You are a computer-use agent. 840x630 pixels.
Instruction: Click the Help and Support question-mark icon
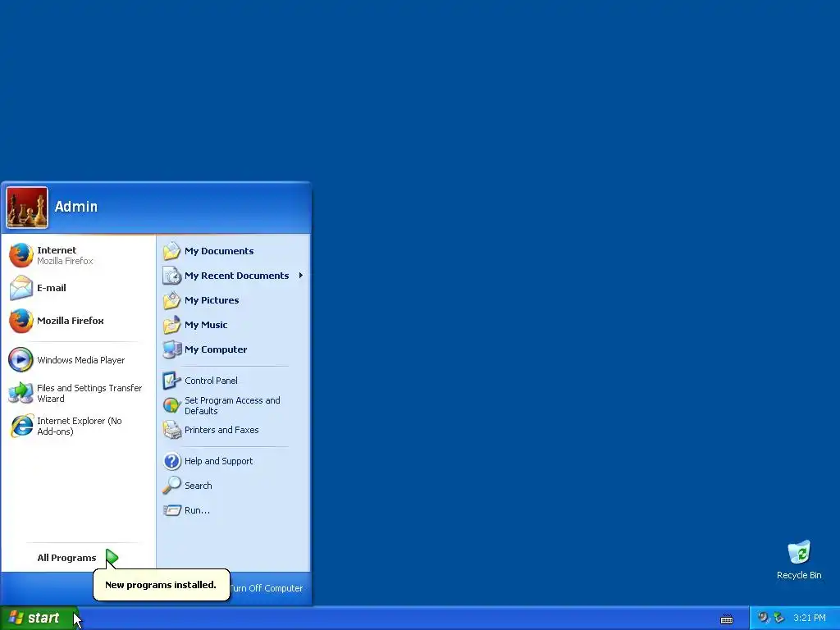pyautogui.click(x=171, y=461)
